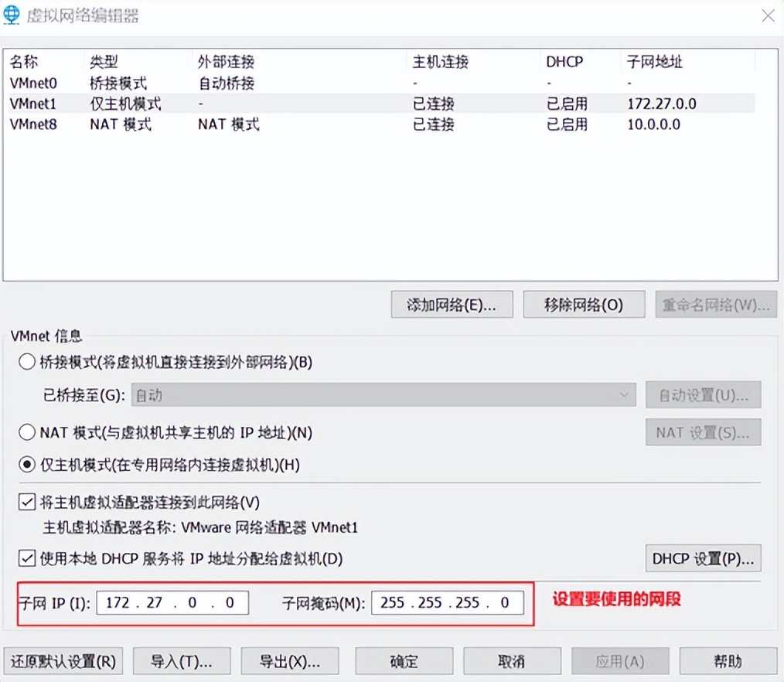Viewport: 784px width, 682px height.
Task: Open the 已桥接至 dropdown
Action: (383, 395)
